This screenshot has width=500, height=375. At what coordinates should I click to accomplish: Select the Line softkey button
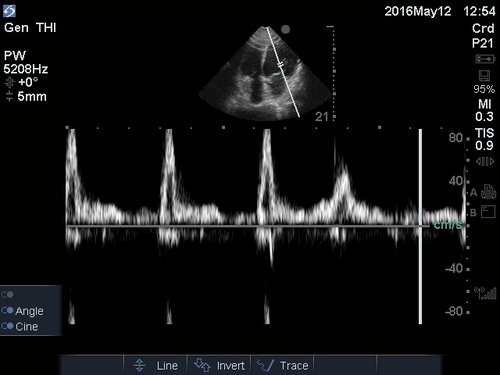pos(155,365)
